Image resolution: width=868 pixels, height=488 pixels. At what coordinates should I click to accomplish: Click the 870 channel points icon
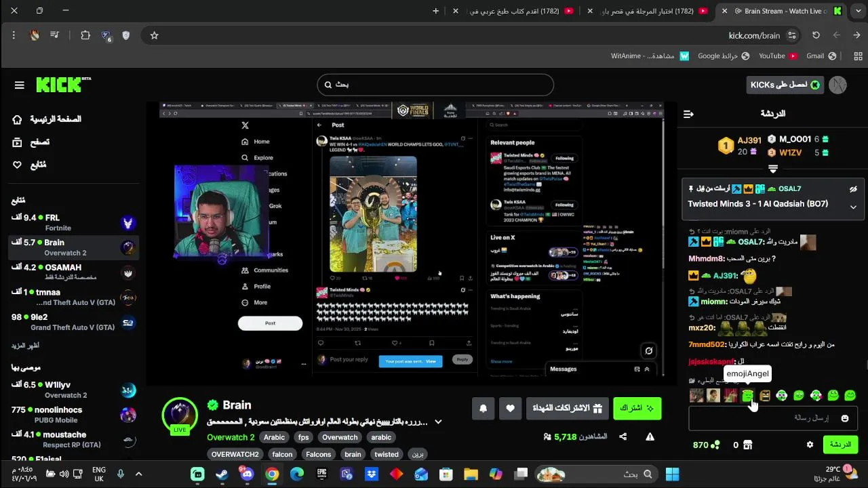[714, 445]
